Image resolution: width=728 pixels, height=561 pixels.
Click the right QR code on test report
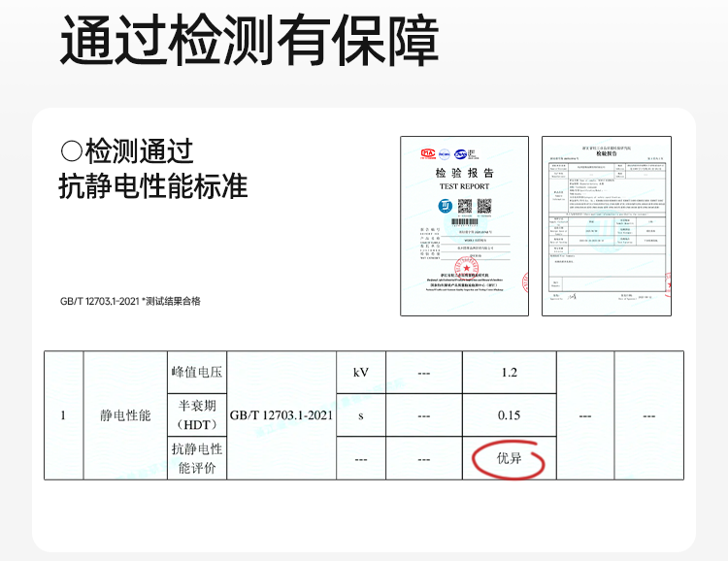[x=483, y=206]
